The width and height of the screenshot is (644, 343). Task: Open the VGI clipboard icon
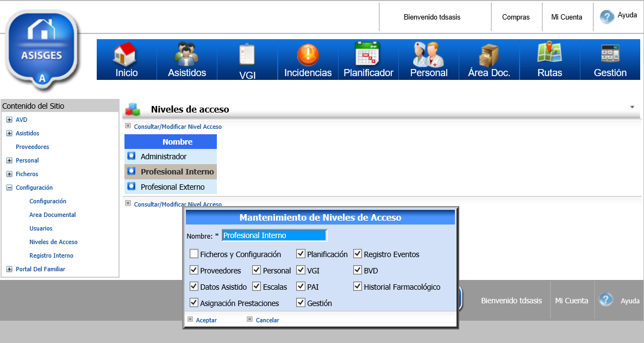(x=247, y=54)
